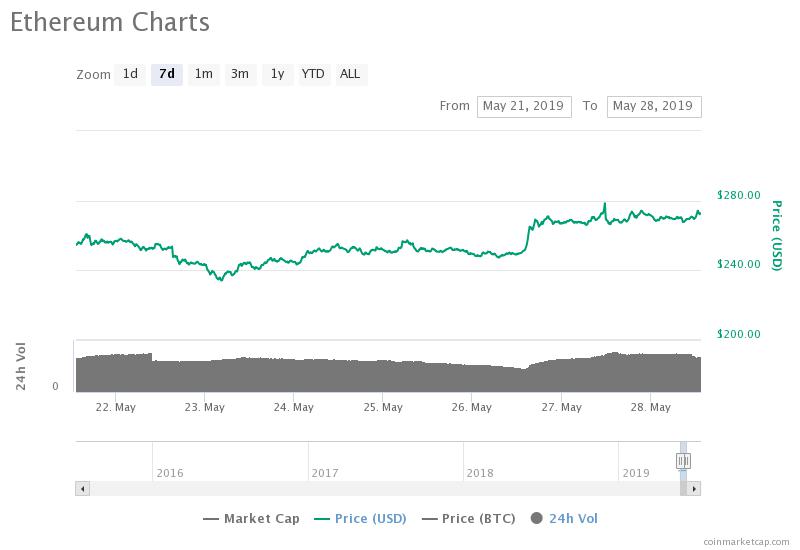Toggle the 24h Vol legend series

564,519
